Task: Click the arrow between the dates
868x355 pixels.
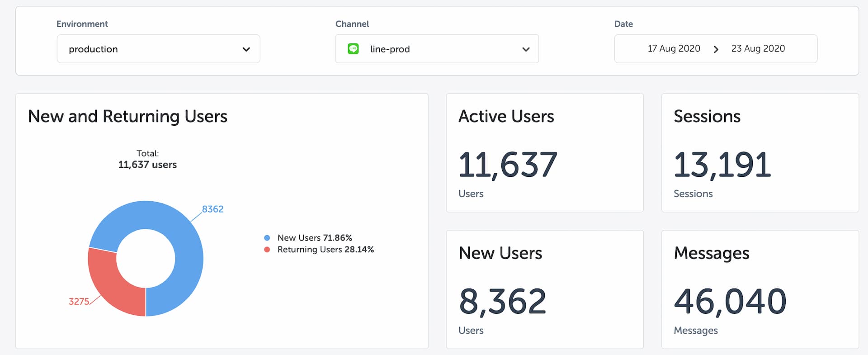Action: (716, 49)
